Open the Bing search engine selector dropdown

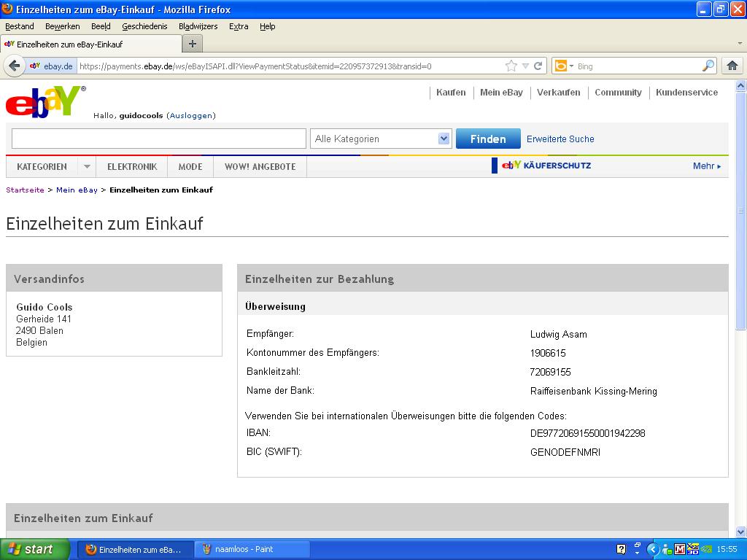[565, 66]
